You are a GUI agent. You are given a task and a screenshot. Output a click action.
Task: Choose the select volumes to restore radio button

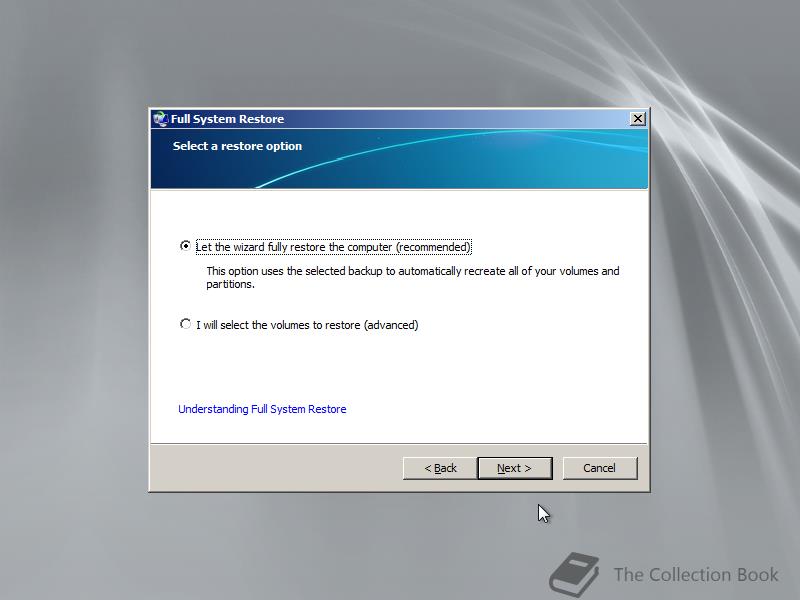click(185, 324)
